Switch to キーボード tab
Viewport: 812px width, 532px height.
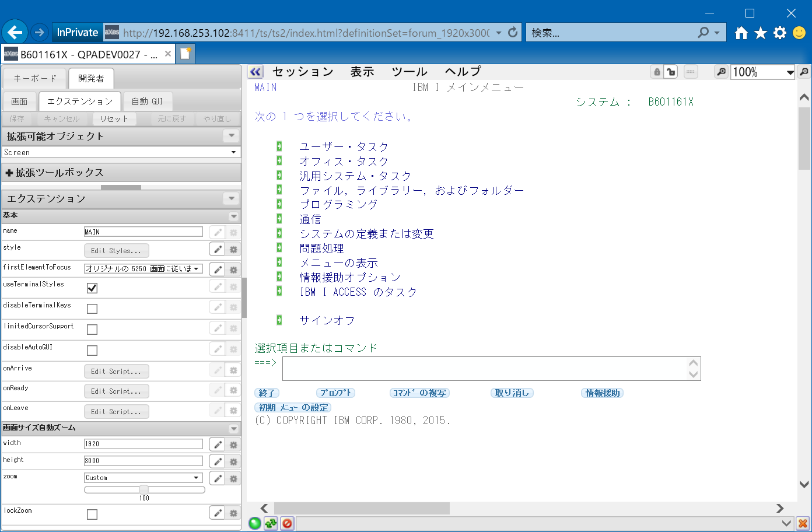pos(35,78)
